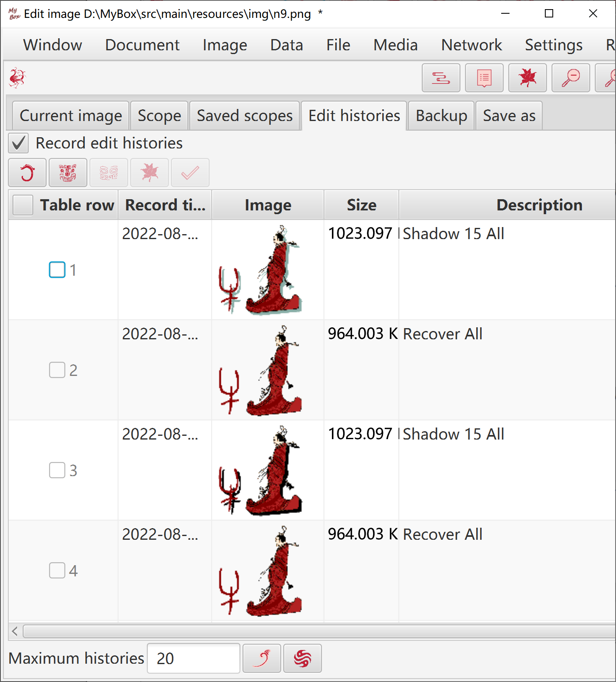Tick the row 3 checkbox
The height and width of the screenshot is (682, 616).
(x=57, y=470)
